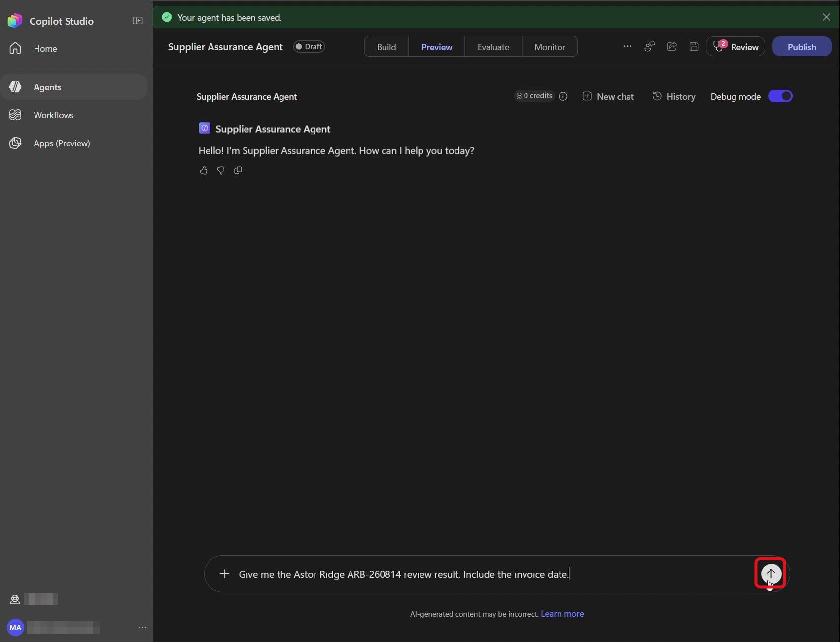The image size is (840, 642).
Task: Click the 0 credits badge
Action: click(534, 96)
